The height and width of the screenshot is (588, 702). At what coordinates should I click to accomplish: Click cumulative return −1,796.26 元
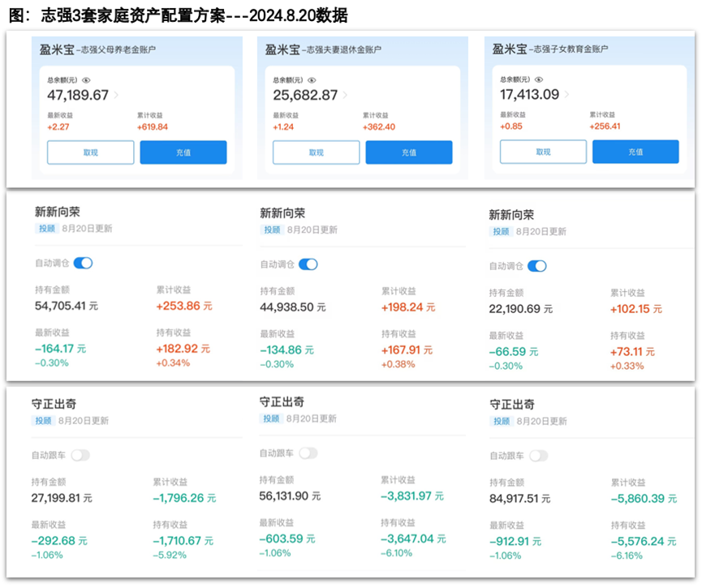(184, 498)
